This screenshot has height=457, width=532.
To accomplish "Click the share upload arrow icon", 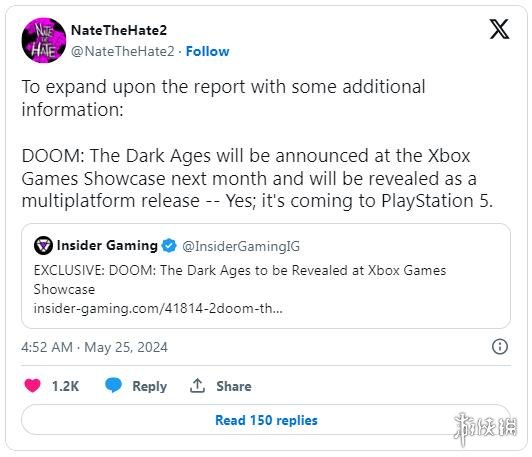I will point(197,386).
